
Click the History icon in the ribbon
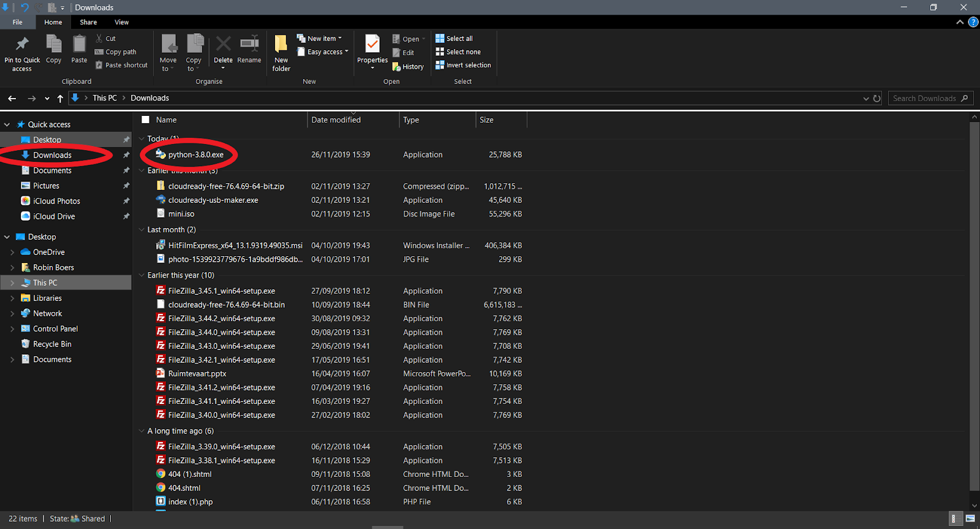pyautogui.click(x=396, y=66)
